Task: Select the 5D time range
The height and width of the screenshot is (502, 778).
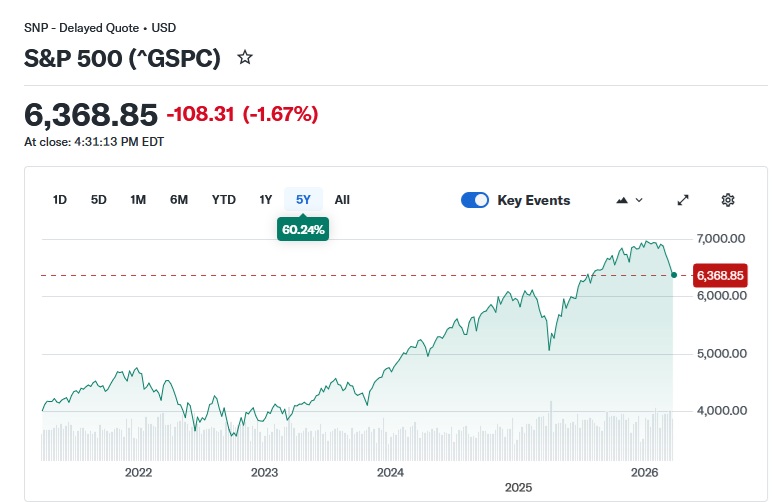Action: [x=99, y=200]
